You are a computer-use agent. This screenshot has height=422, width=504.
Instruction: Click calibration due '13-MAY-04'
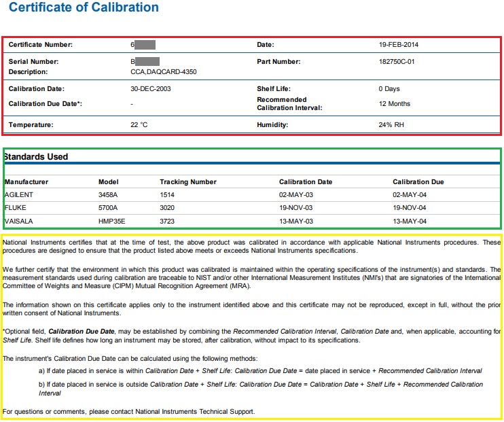coord(410,222)
